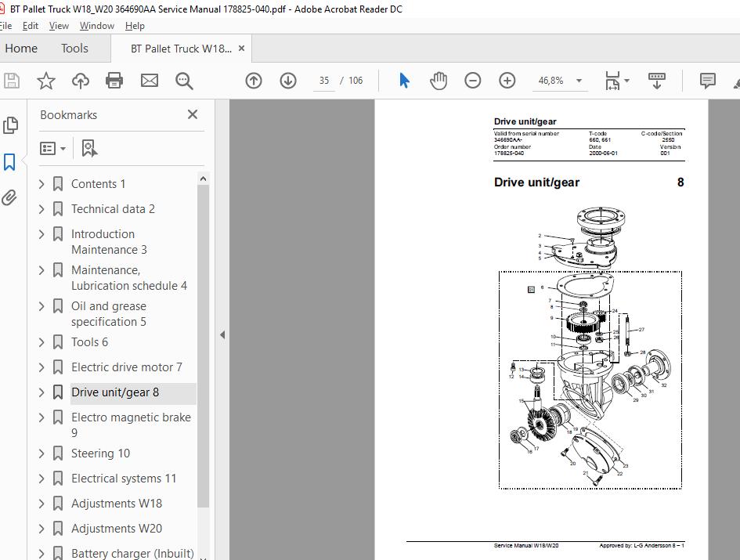This screenshot has height=560, width=740.
Task: Click the Save file icon
Action: click(11, 81)
